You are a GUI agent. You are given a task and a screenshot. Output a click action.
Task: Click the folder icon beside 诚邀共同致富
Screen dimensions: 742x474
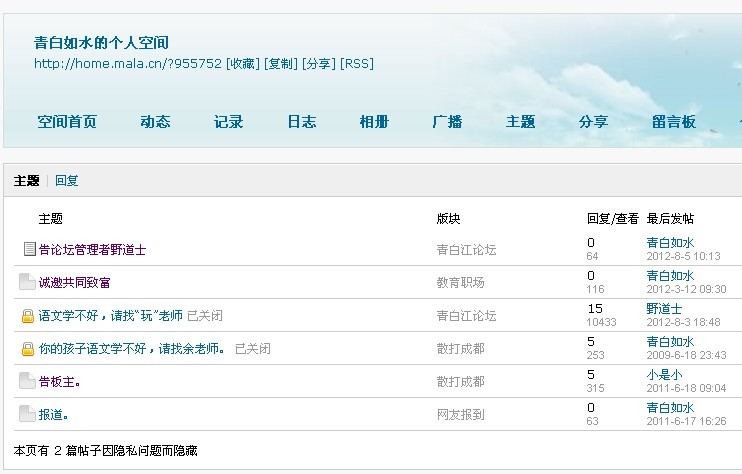pos(27,282)
